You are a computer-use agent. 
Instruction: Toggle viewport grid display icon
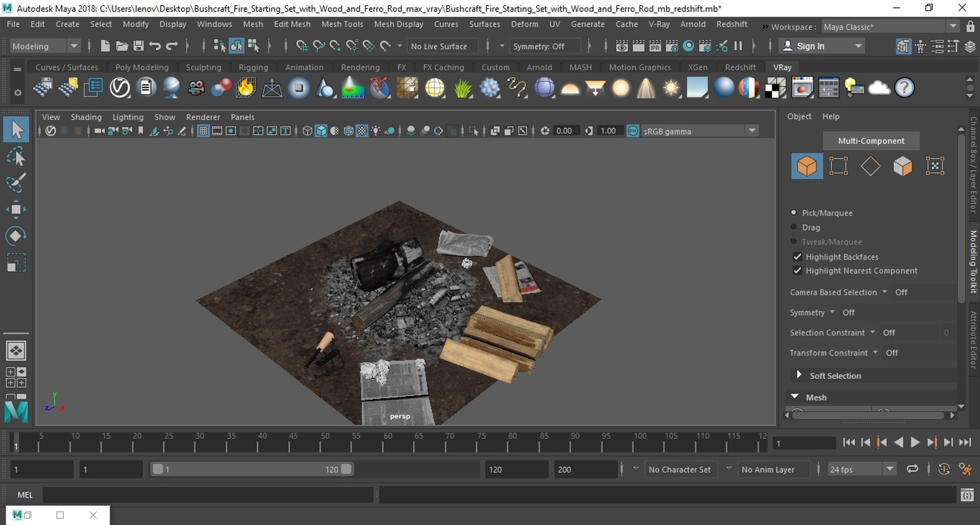203,131
